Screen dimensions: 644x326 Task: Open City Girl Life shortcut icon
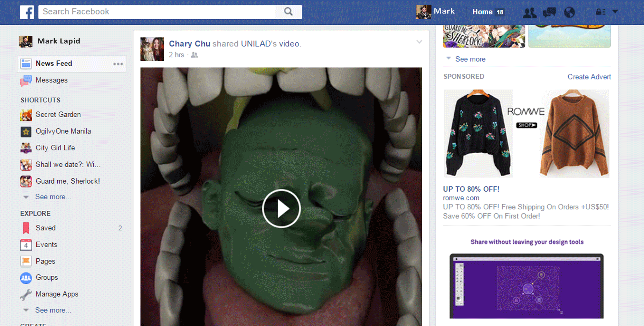pos(26,148)
